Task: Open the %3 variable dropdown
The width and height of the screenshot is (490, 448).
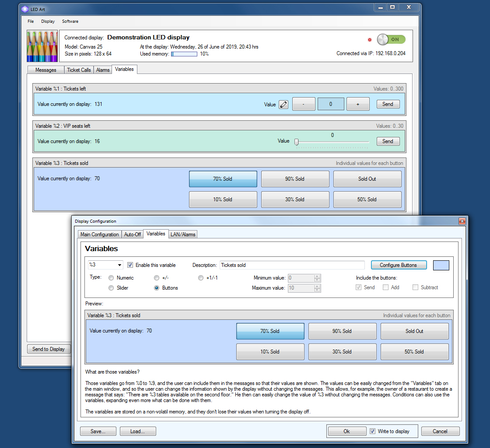Action: [x=119, y=265]
